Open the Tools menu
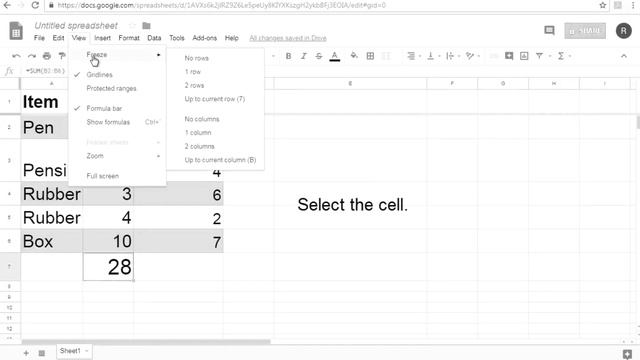640x360 pixels. (x=177, y=38)
